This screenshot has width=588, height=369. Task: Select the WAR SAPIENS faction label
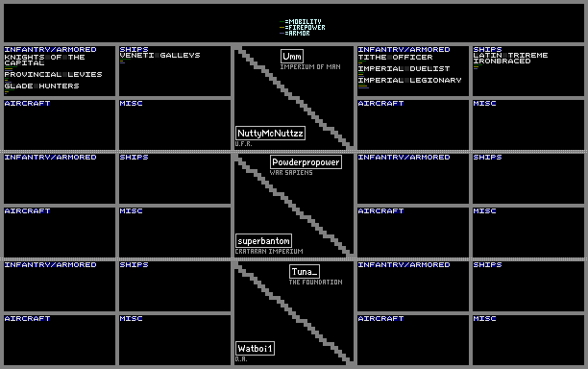(x=291, y=173)
